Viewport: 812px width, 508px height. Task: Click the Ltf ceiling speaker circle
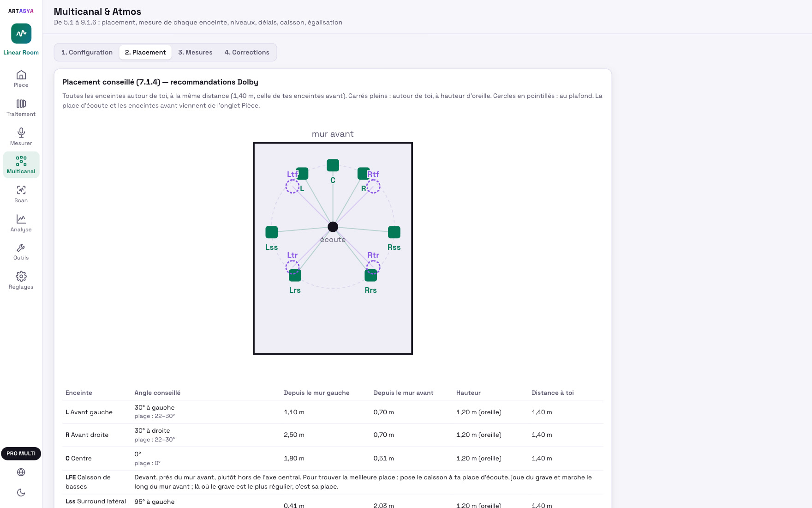(x=292, y=187)
